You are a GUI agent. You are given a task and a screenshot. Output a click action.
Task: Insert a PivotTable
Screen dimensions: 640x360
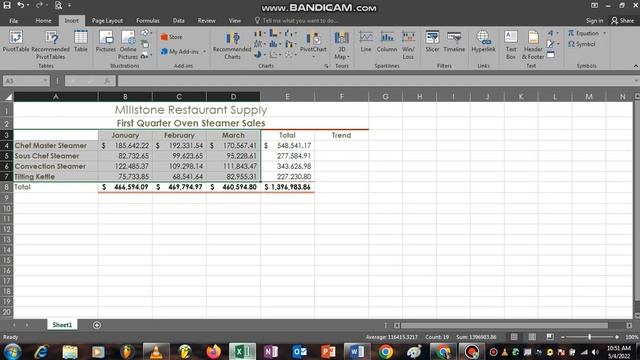pos(16,41)
